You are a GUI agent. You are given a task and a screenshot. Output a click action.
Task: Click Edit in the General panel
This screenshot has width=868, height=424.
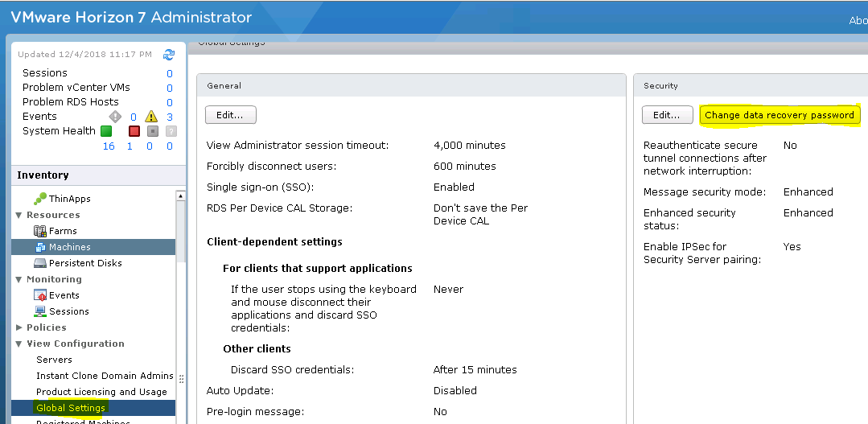[x=230, y=115]
